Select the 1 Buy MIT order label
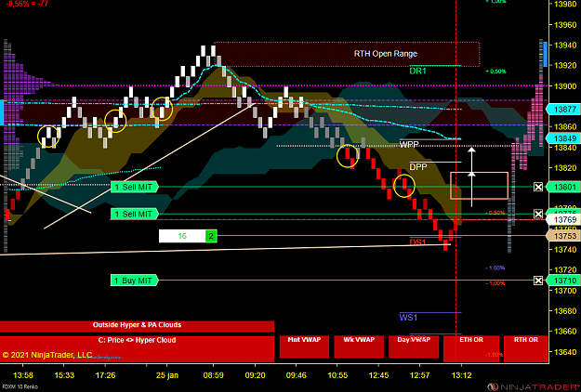Viewport: 581px width, 392px height. pyautogui.click(x=135, y=281)
